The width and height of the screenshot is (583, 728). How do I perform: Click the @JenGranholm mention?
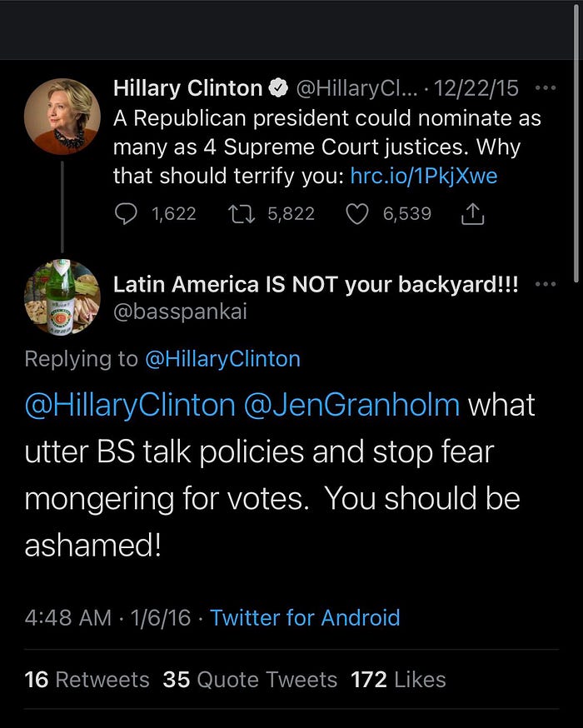point(351,405)
